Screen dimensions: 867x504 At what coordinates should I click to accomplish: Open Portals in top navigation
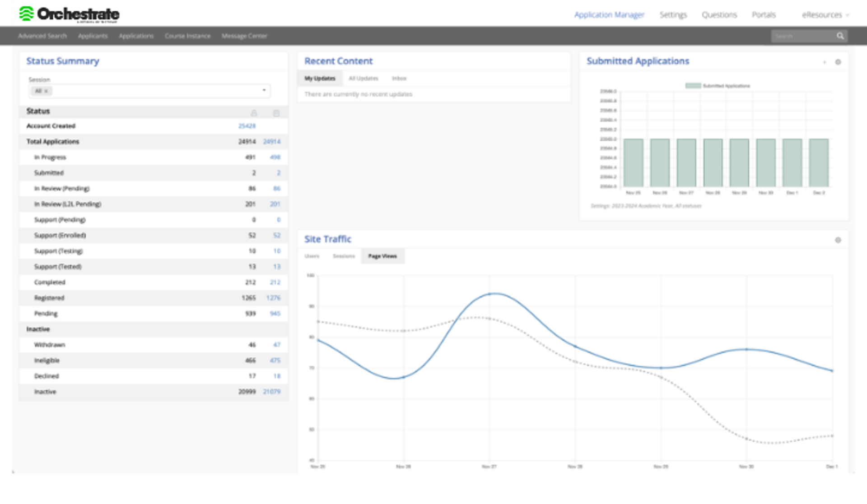coord(764,15)
